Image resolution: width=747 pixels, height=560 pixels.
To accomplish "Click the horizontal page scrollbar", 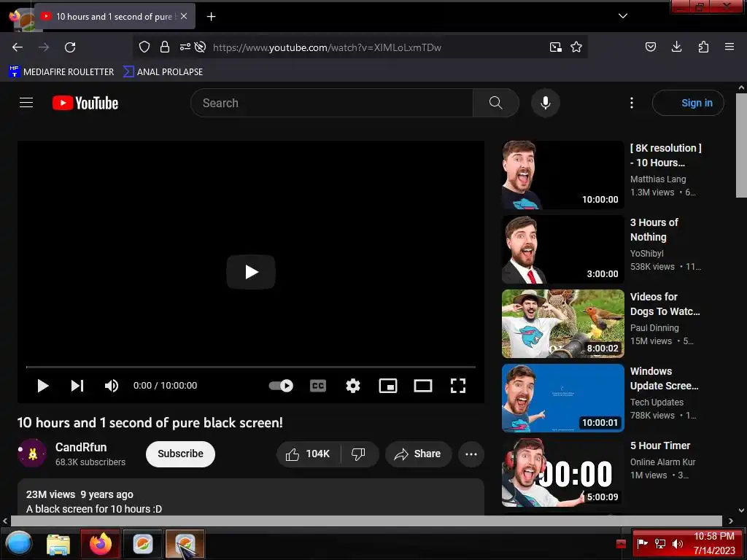I will pos(366,521).
